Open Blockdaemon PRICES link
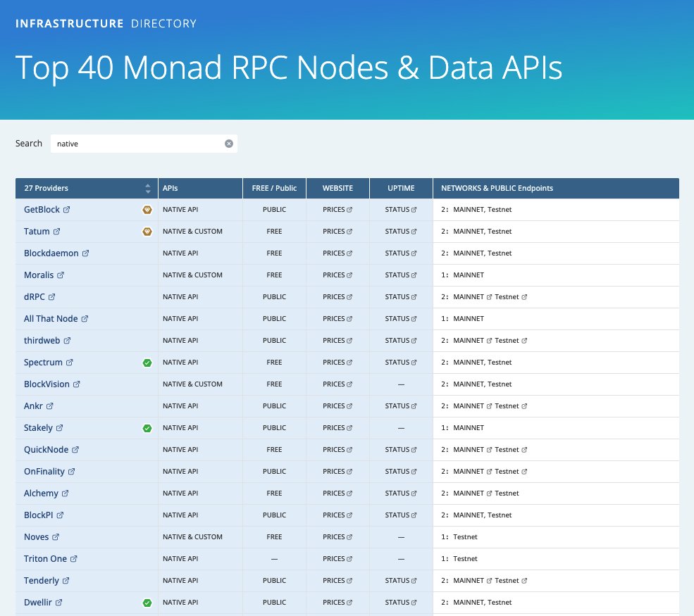The image size is (694, 616). pyautogui.click(x=337, y=253)
